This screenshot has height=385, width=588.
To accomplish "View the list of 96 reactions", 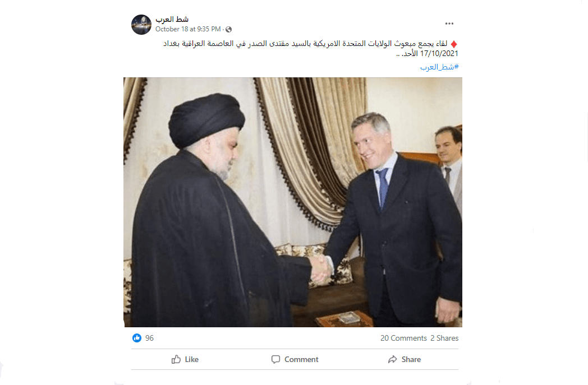I will (150, 338).
